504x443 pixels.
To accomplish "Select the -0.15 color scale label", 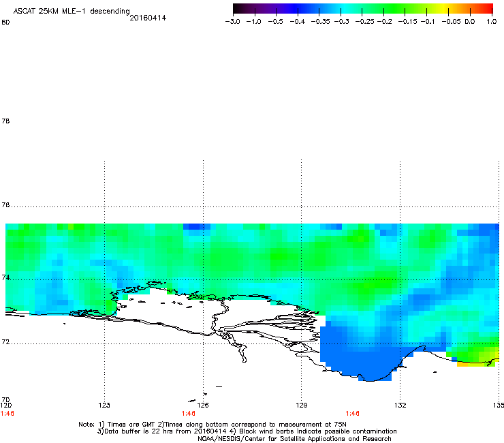I will 407,22.
